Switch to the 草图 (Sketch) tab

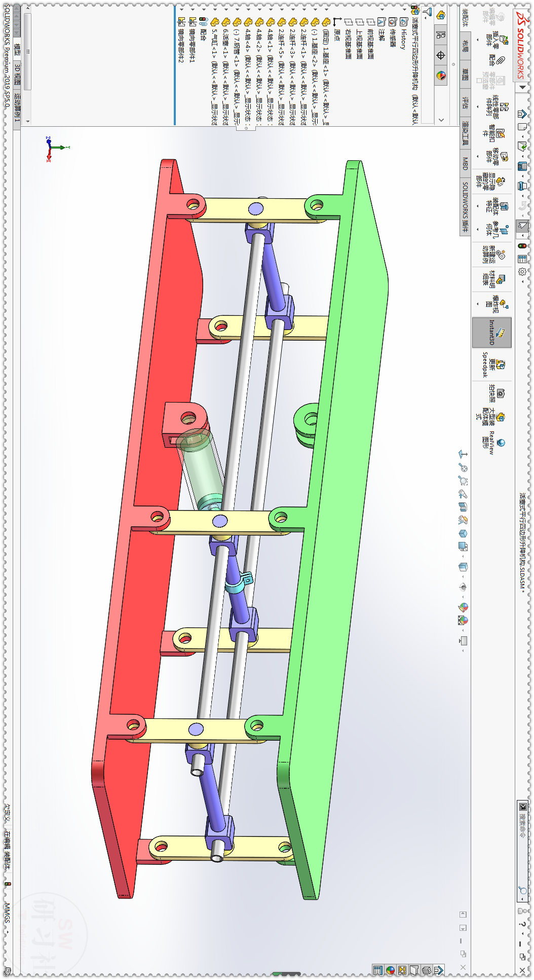pyautogui.click(x=465, y=75)
